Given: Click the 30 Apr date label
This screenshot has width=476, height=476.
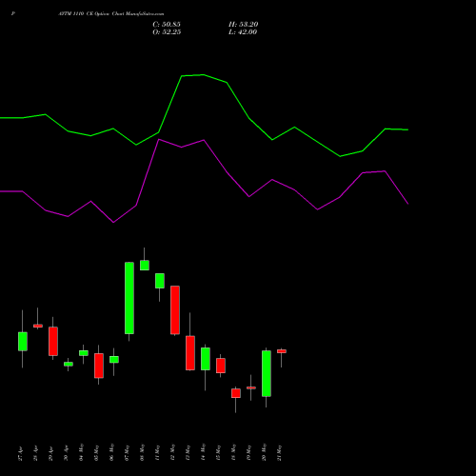Looking at the screenshot, I should coord(67,454).
